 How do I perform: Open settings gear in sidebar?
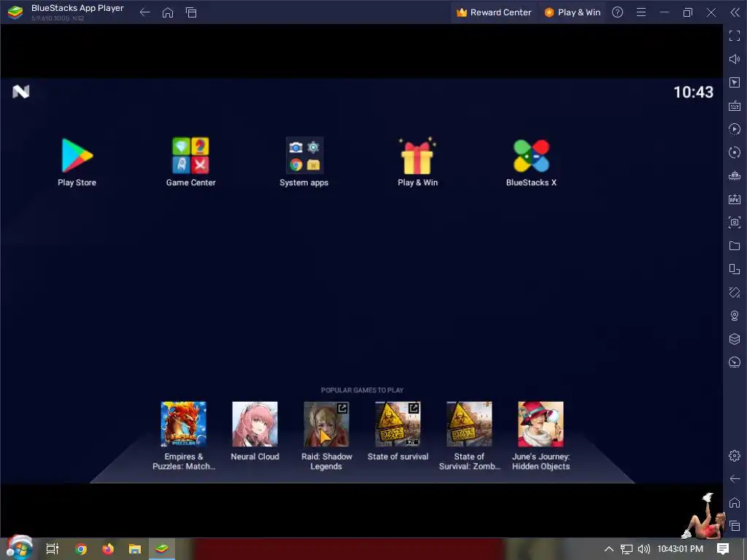pos(735,456)
